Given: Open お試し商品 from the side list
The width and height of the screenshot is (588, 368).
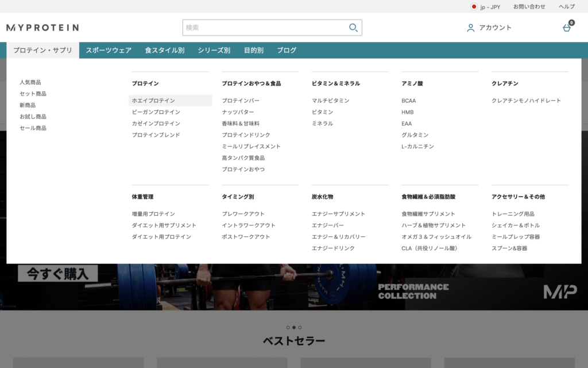Looking at the screenshot, I should click(33, 117).
